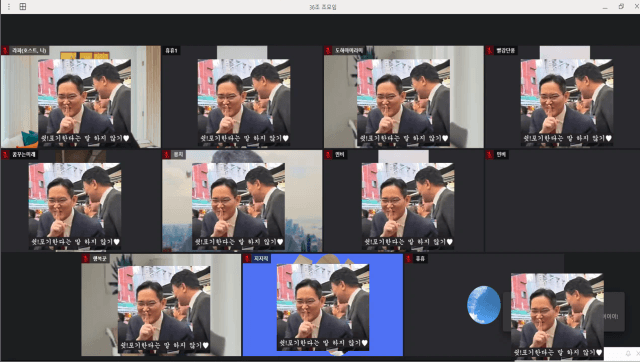Click muted mic icon on host 리퍼 tile
This screenshot has height=362, width=640.
coord(5,51)
